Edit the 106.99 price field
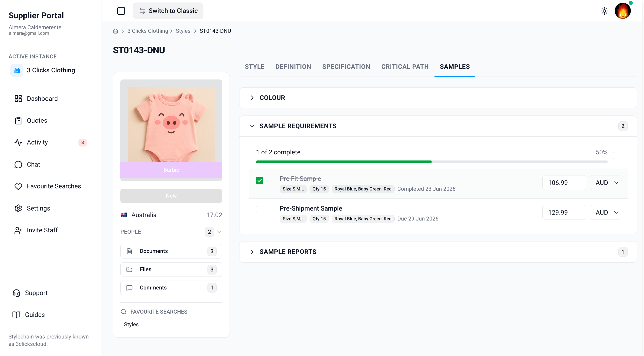 [564, 183]
